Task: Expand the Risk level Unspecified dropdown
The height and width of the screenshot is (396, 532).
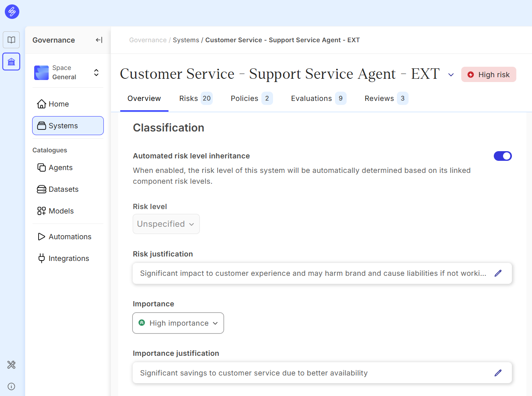Action: click(x=166, y=224)
